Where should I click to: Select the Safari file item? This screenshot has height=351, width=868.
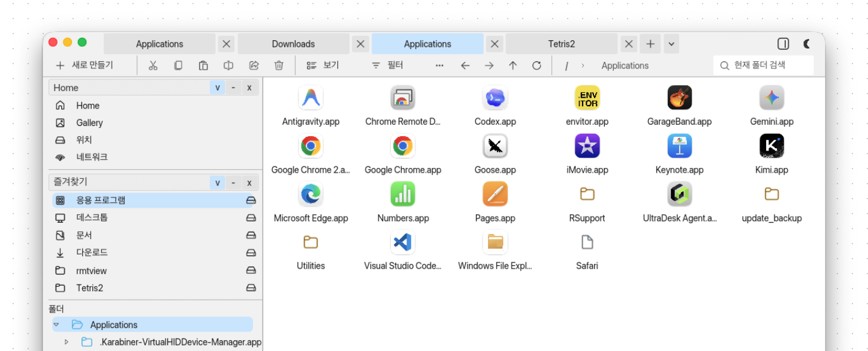tap(587, 242)
